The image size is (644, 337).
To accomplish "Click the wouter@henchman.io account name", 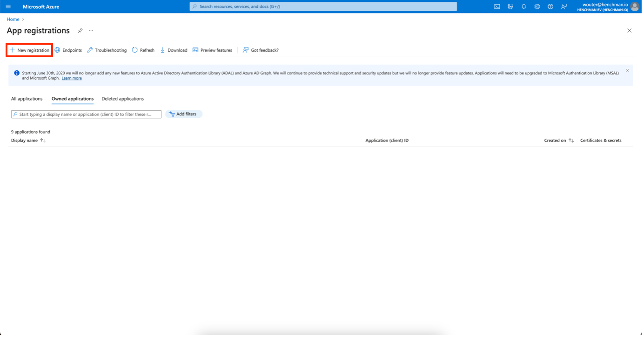I will tap(605, 4).
